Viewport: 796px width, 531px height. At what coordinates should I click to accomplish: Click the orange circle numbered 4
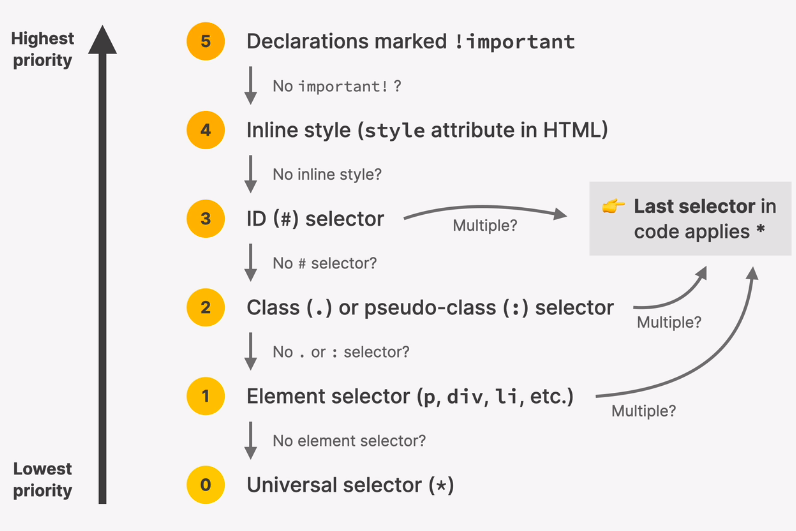pyautogui.click(x=205, y=130)
